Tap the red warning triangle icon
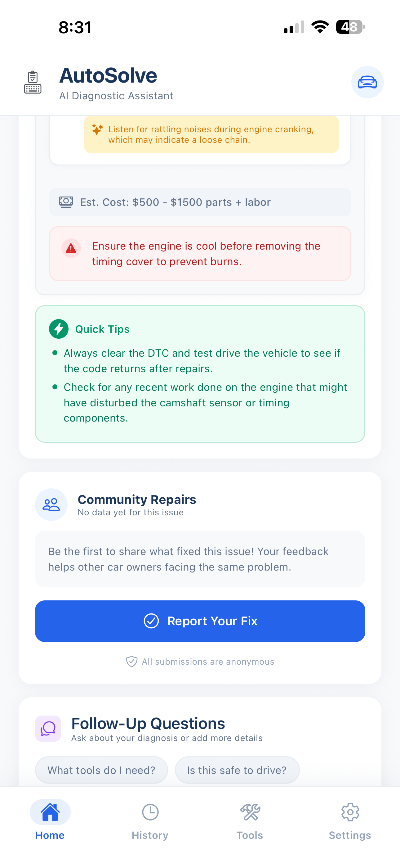The image size is (400, 868). coord(71,248)
